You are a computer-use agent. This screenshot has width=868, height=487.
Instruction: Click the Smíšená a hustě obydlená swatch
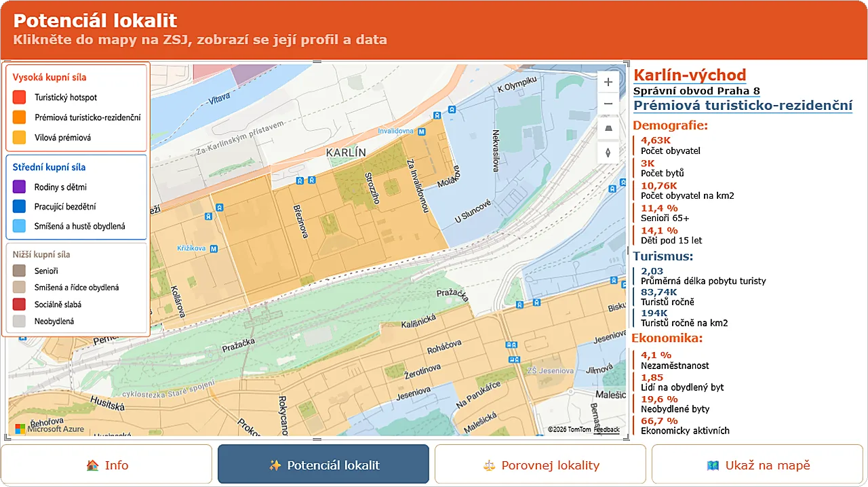[x=19, y=226]
